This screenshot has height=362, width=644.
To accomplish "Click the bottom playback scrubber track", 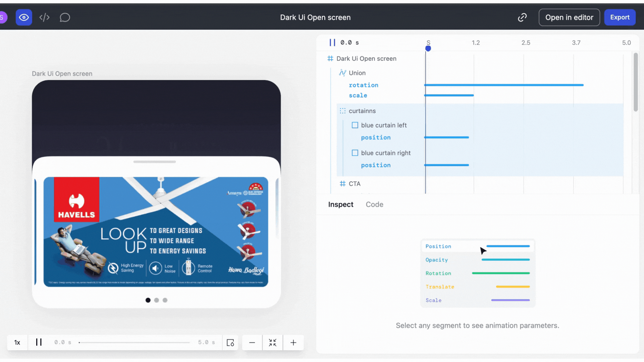I will [134, 343].
